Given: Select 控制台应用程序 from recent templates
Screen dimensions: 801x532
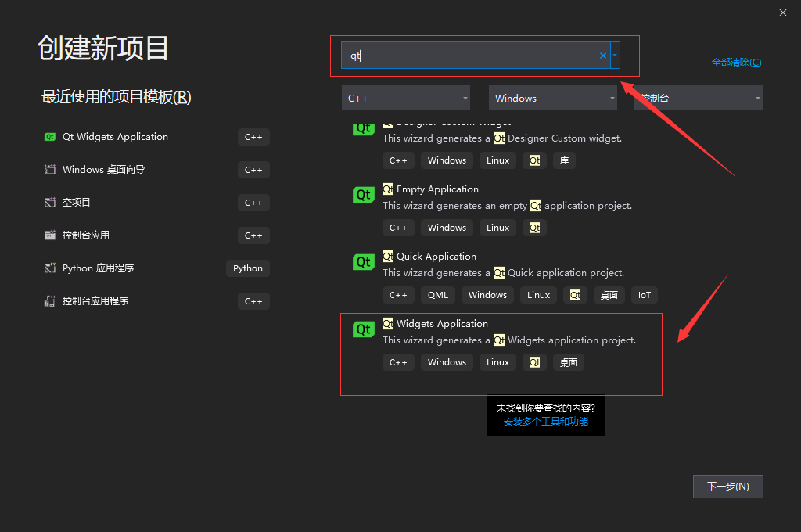Looking at the screenshot, I should click(x=156, y=301).
